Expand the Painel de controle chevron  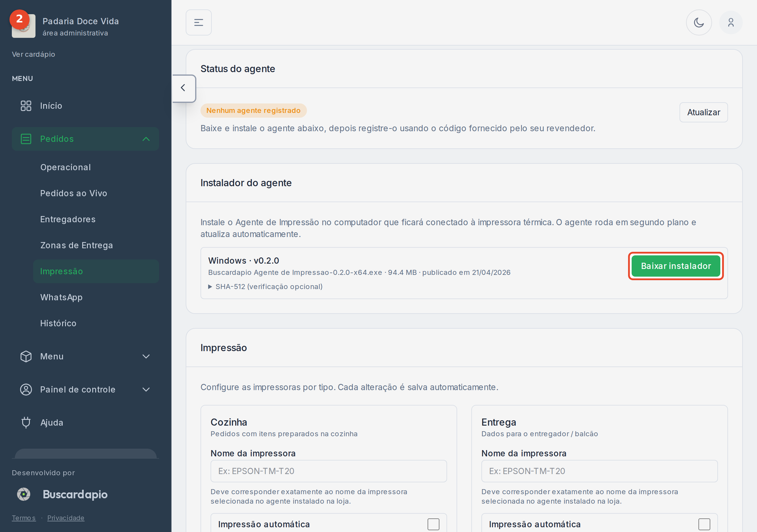coord(146,389)
